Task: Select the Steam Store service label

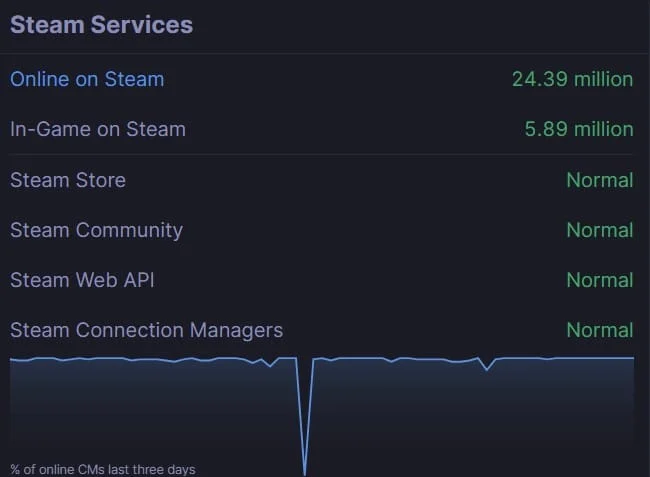Action: pos(68,180)
